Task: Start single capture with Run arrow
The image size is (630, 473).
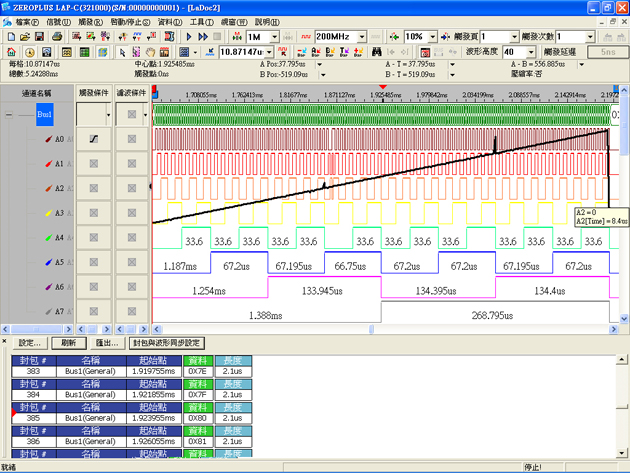Action: (x=189, y=37)
